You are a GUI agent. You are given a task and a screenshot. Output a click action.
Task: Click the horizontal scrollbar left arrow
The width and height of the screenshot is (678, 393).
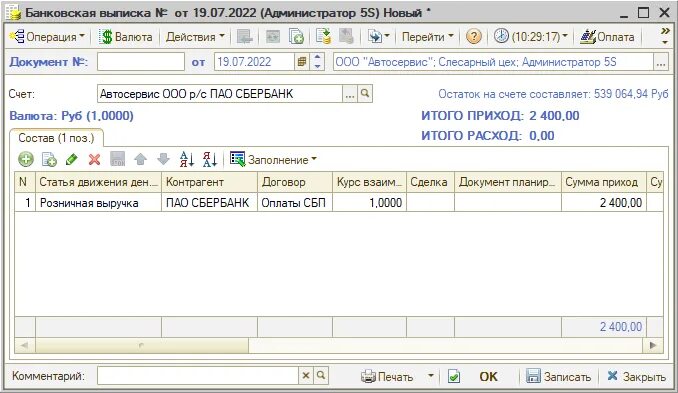[25, 345]
